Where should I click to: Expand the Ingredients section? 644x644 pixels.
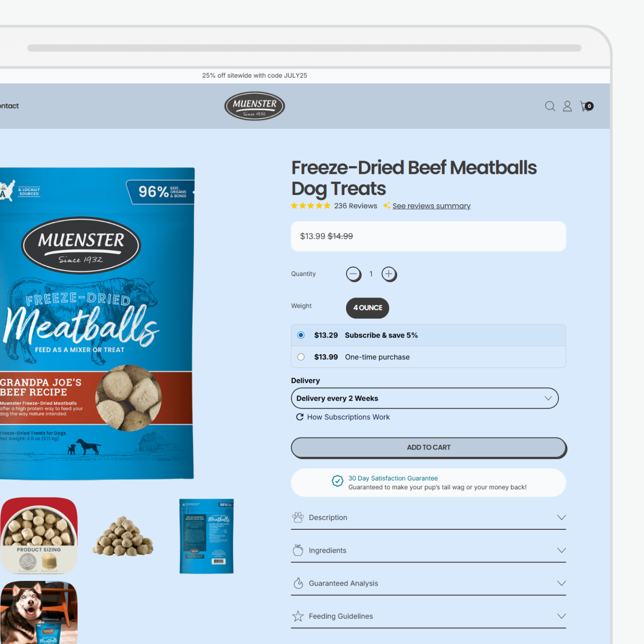click(428, 550)
